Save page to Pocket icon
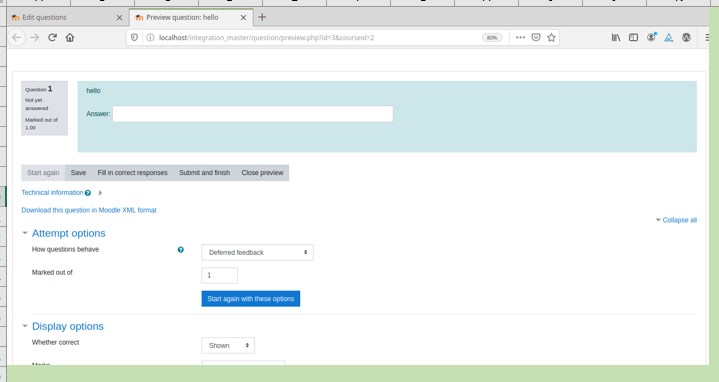Image resolution: width=719 pixels, height=382 pixels. point(536,38)
